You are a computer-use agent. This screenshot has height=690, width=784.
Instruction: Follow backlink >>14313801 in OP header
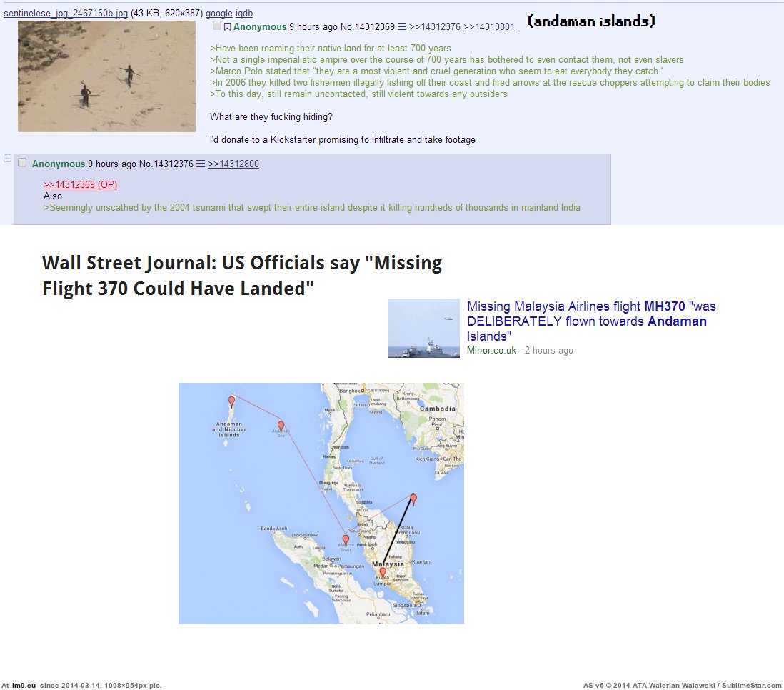pos(489,27)
